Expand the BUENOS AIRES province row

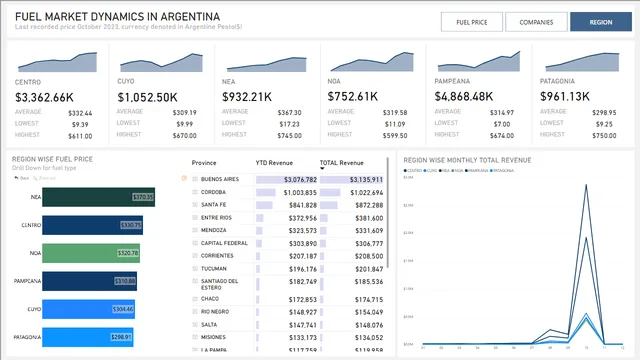[x=195, y=179]
